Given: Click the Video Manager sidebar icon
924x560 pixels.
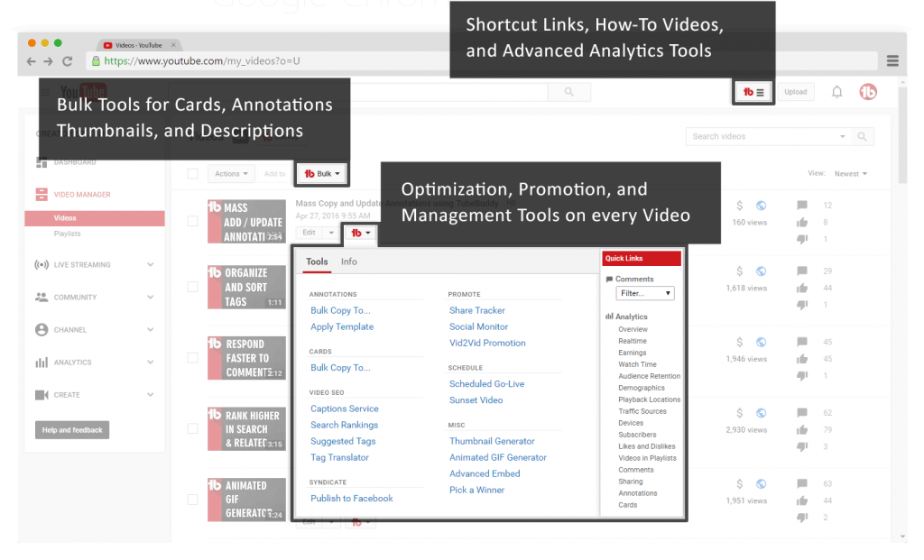Looking at the screenshot, I should (42, 194).
